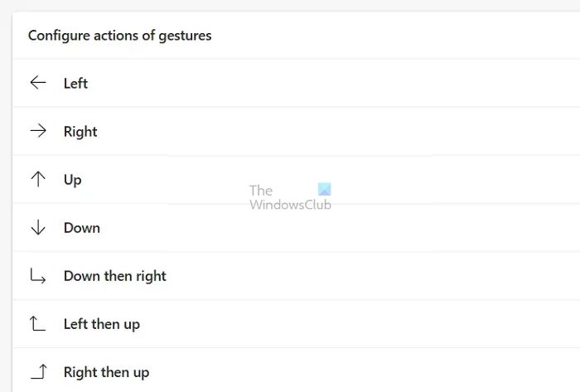Click the right-then-up bent arrow icon
Image resolution: width=580 pixels, height=392 pixels.
tap(37, 372)
